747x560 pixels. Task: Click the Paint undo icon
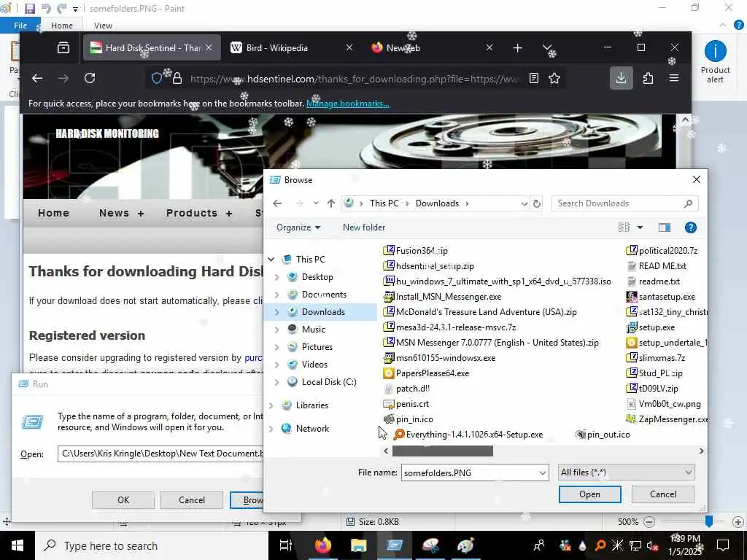[x=46, y=8]
